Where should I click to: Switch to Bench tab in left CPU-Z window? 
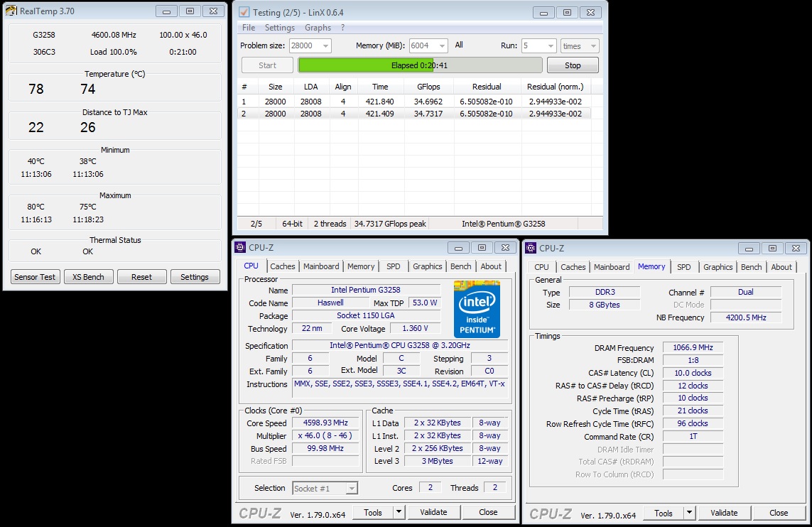461,266
